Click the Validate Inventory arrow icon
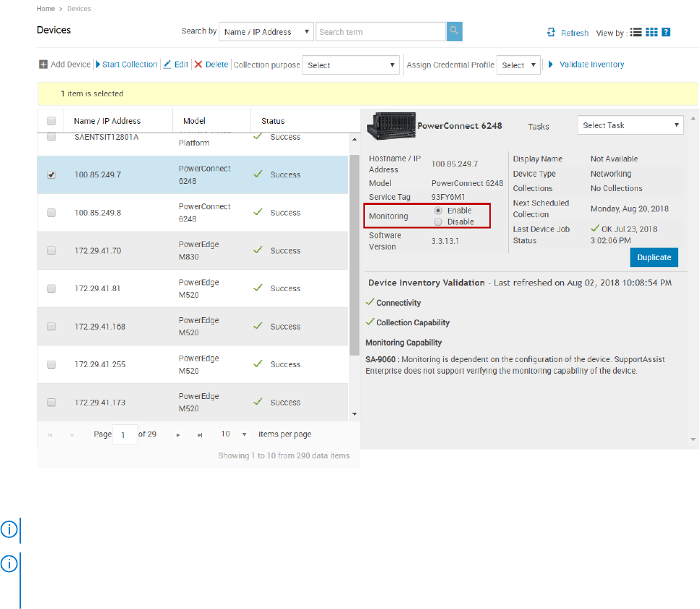 550,64
